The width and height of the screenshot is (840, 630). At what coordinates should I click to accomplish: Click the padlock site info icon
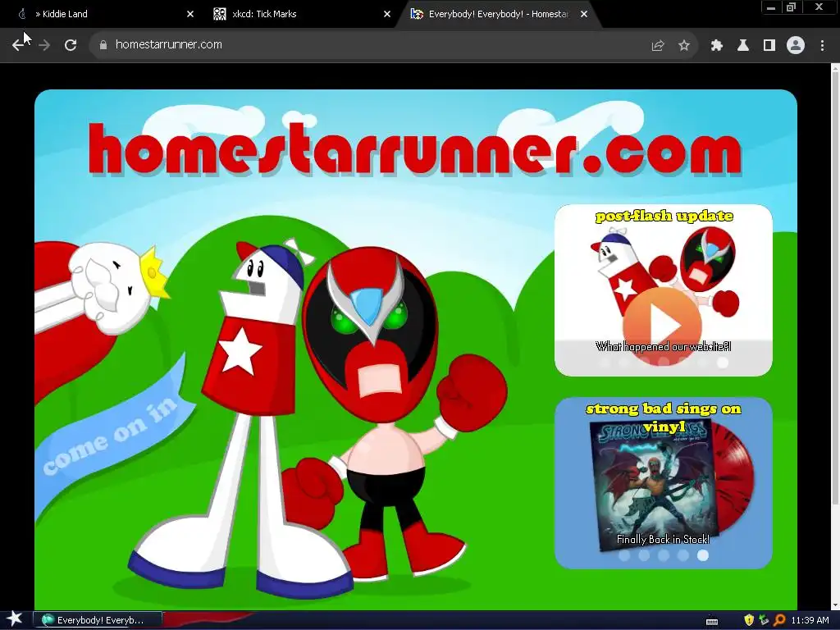click(x=103, y=45)
